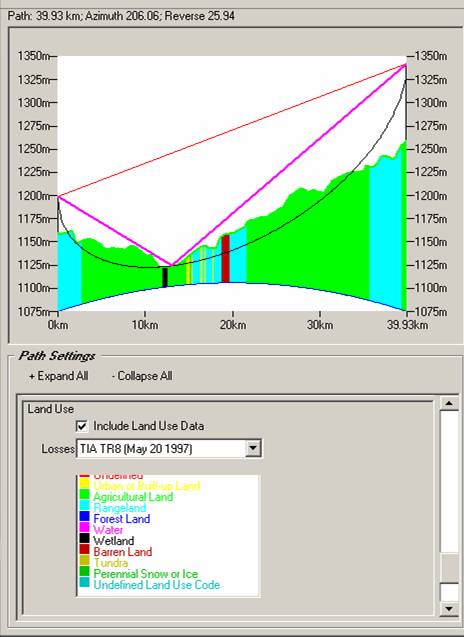This screenshot has width=464, height=637.
Task: Click the scrollbar down arrow in Path Settings
Action: pos(449,608)
